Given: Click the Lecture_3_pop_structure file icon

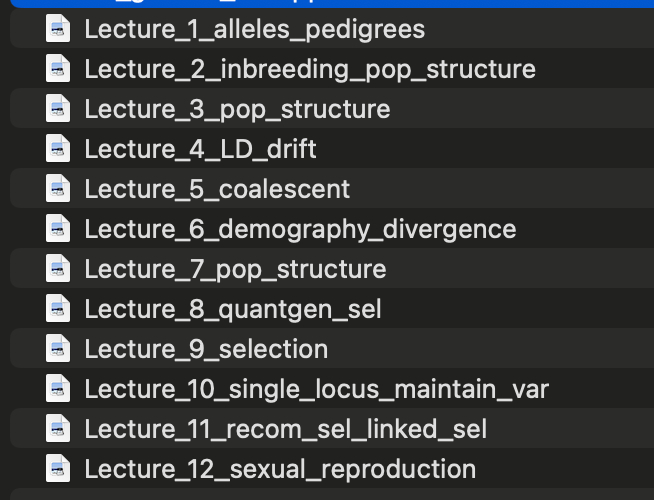Looking at the screenshot, I should pos(59,109).
